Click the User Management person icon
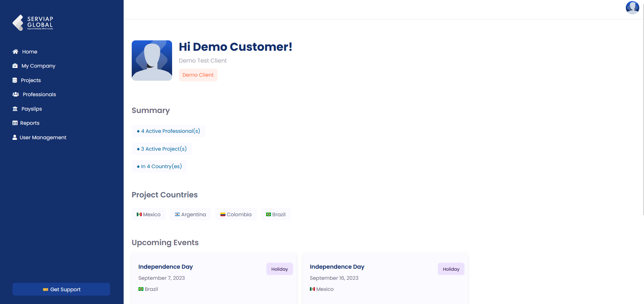The height and width of the screenshot is (304, 644). click(14, 138)
